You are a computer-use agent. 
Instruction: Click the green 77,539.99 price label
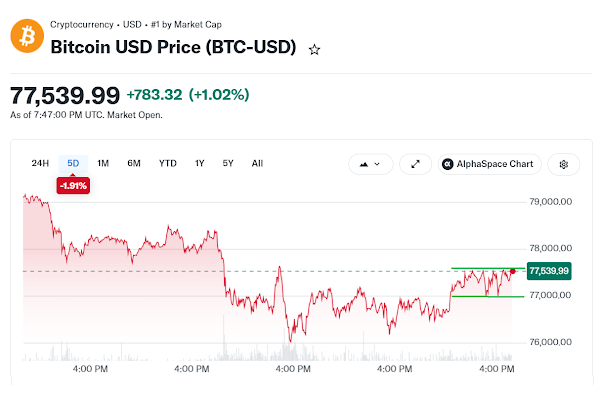pyautogui.click(x=549, y=271)
